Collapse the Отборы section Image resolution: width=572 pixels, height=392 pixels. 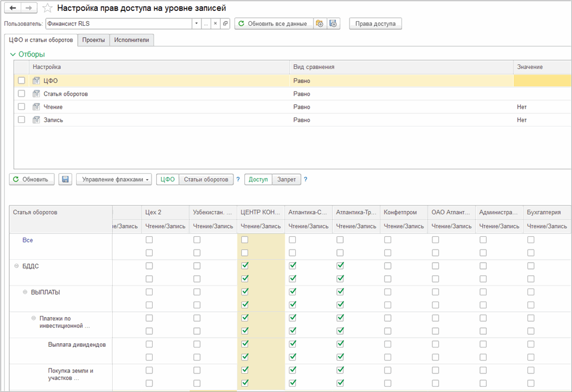pos(13,54)
